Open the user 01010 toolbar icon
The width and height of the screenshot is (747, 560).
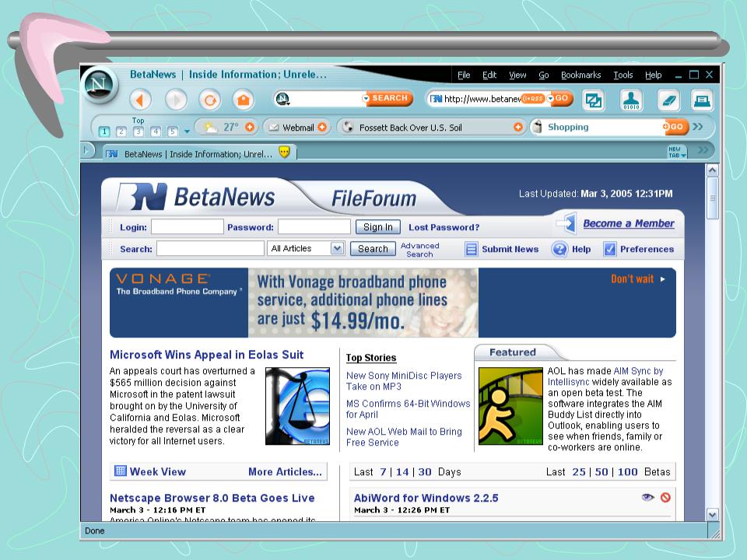tap(631, 100)
